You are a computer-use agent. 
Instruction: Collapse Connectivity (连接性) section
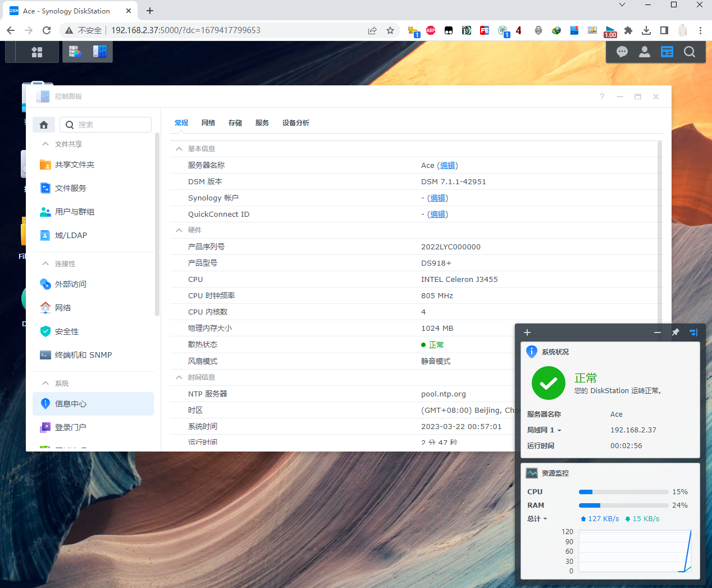pos(45,263)
